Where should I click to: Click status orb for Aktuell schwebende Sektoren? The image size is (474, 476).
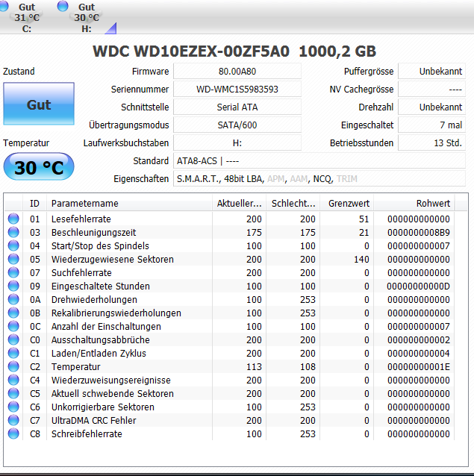(x=13, y=393)
